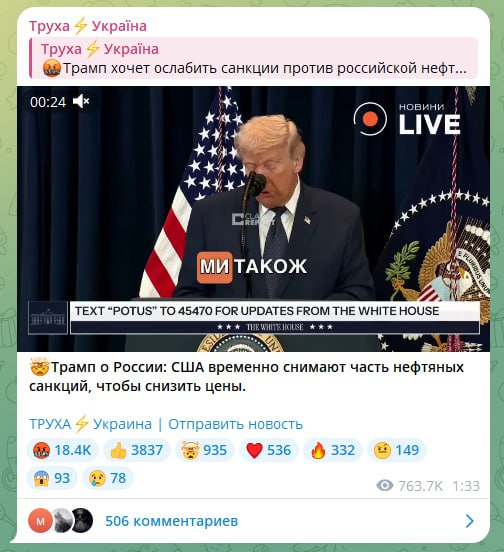Choose the crying face 78 reaction
This screenshot has width=504, height=552.
108,478
